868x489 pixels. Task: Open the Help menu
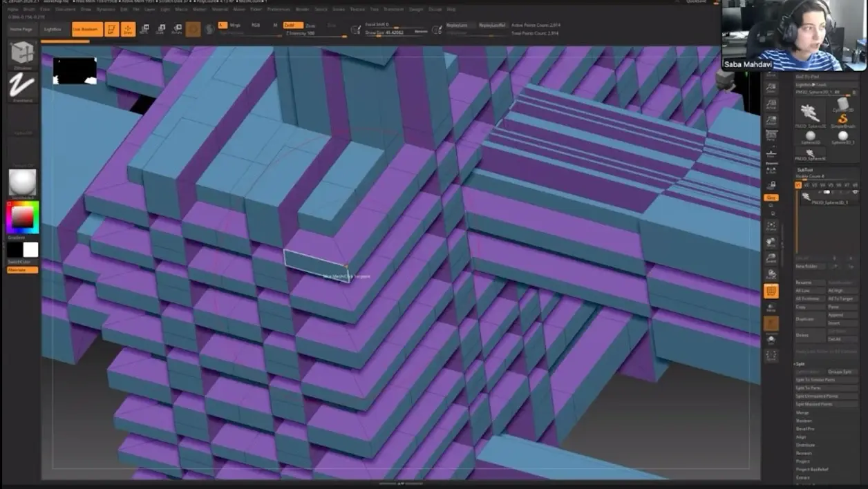451,9
